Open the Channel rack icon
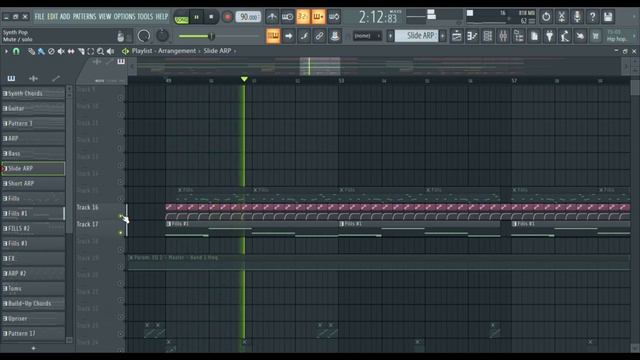Screen dimensions: 640x360 (x=488, y=36)
